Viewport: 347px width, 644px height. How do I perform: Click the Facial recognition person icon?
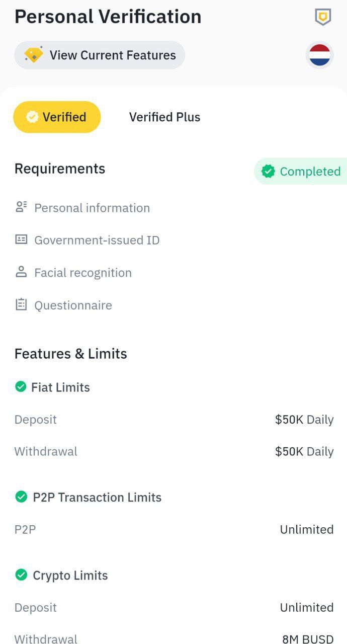coord(21,272)
